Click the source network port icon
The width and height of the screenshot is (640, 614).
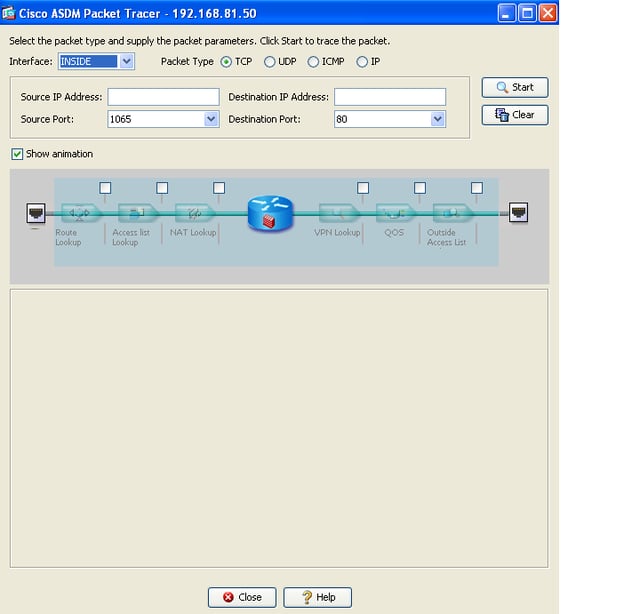point(36,213)
